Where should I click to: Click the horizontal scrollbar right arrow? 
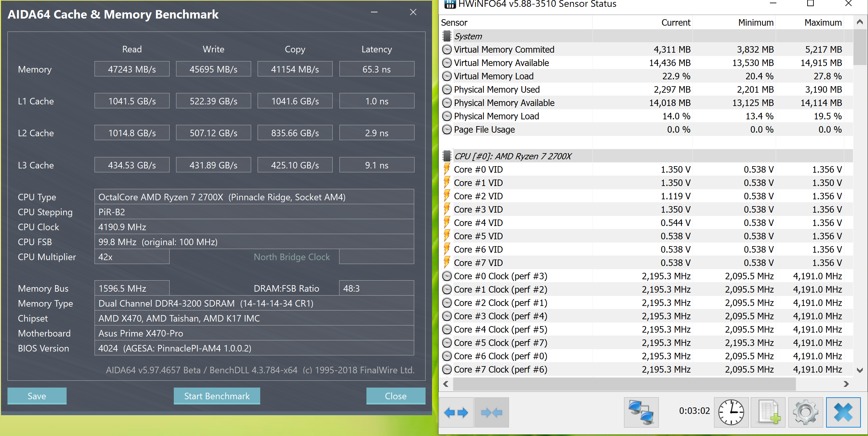point(846,384)
